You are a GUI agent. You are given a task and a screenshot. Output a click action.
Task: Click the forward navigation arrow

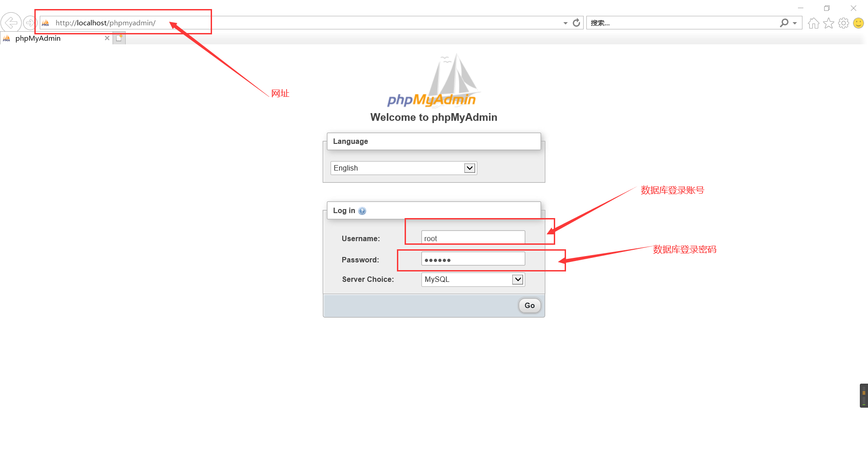(x=30, y=22)
